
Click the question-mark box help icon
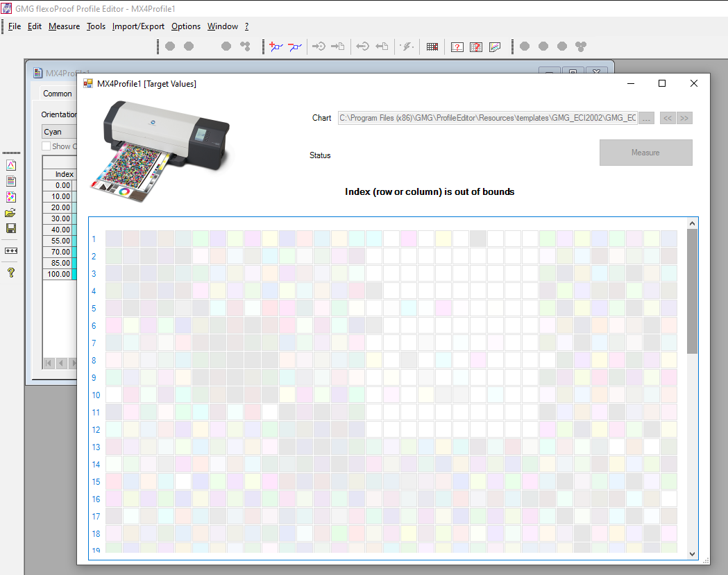coord(457,47)
